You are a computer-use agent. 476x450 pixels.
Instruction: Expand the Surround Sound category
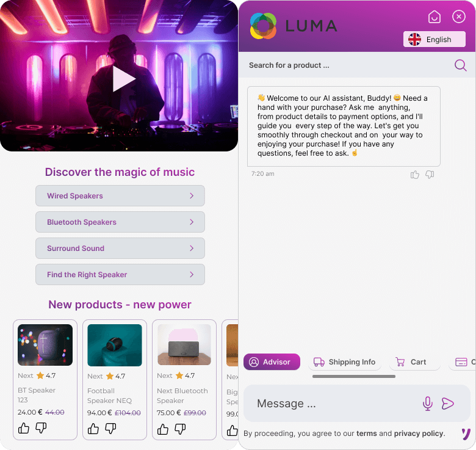120,248
